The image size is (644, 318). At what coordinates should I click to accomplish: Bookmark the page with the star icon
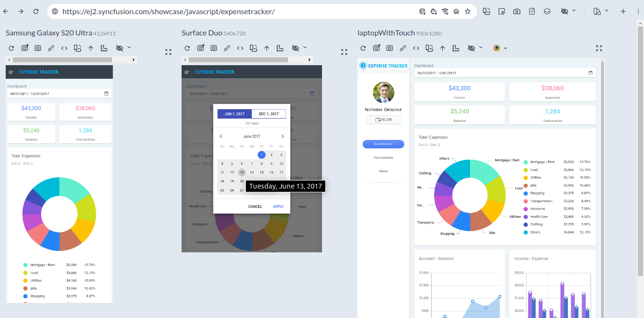(x=468, y=11)
